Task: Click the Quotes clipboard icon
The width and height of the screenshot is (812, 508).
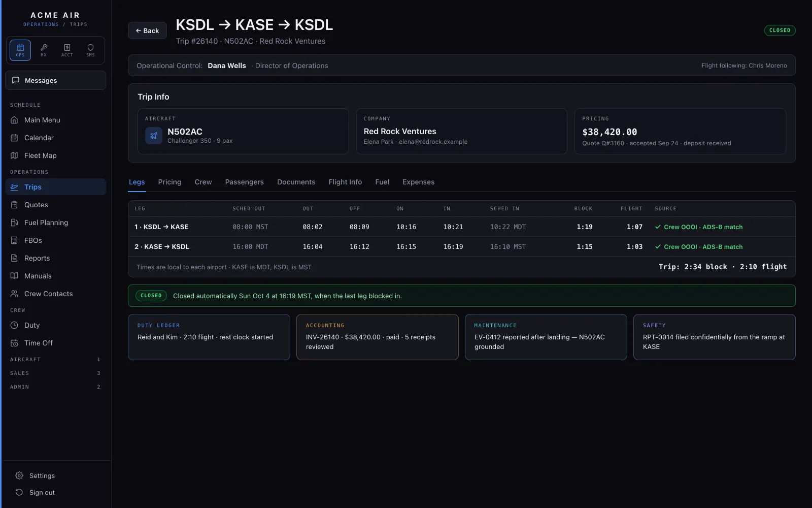Action: click(14, 205)
